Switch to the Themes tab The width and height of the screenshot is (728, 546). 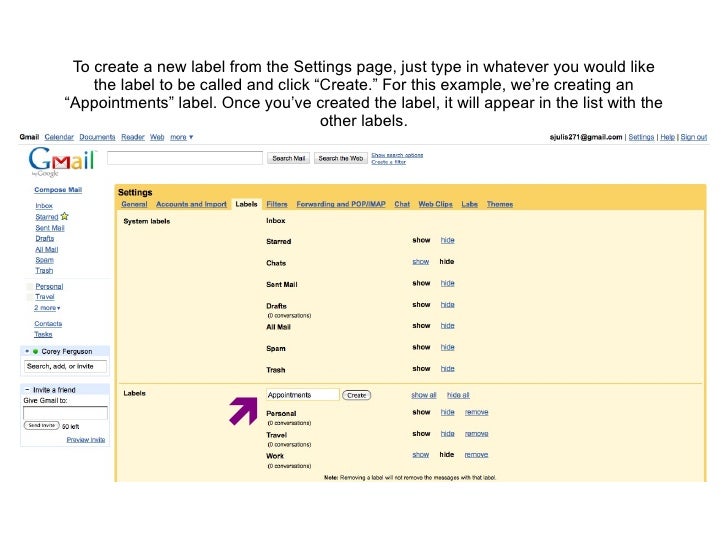[500, 204]
